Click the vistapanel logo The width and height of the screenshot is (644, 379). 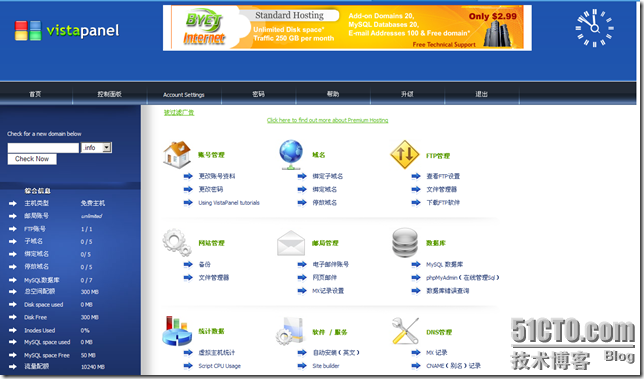pos(67,30)
